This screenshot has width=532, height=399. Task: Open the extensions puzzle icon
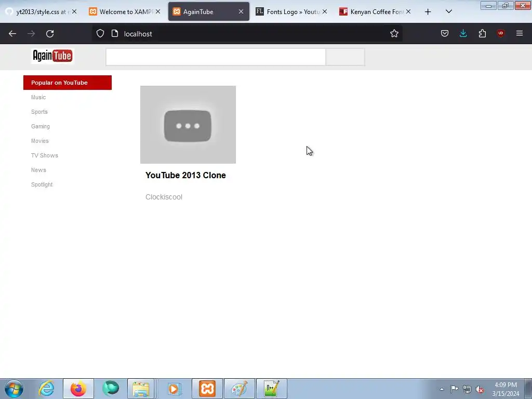(482, 34)
